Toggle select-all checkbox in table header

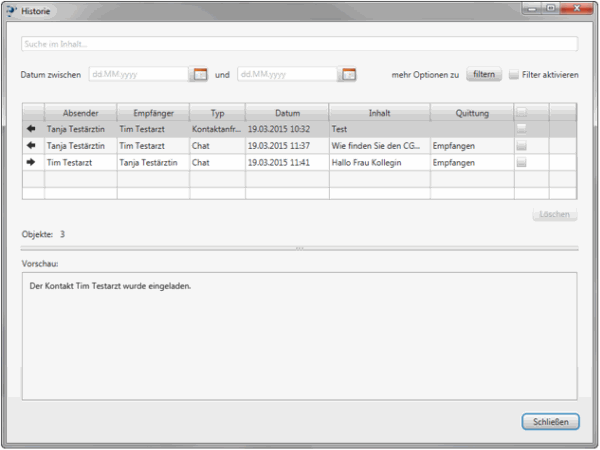[521, 112]
